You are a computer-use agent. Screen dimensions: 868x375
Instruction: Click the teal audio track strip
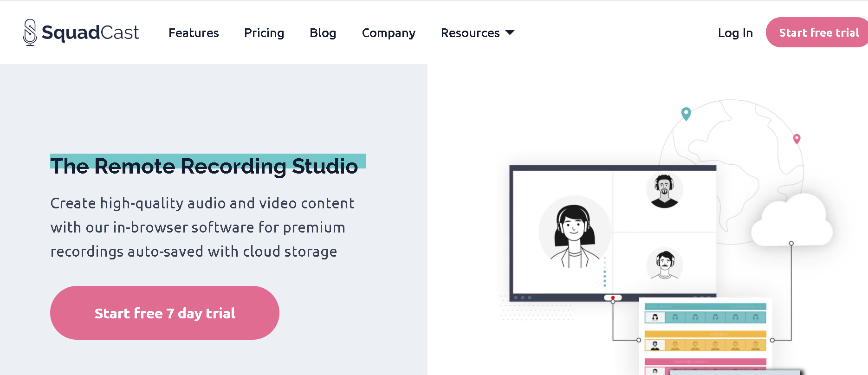tap(706, 313)
